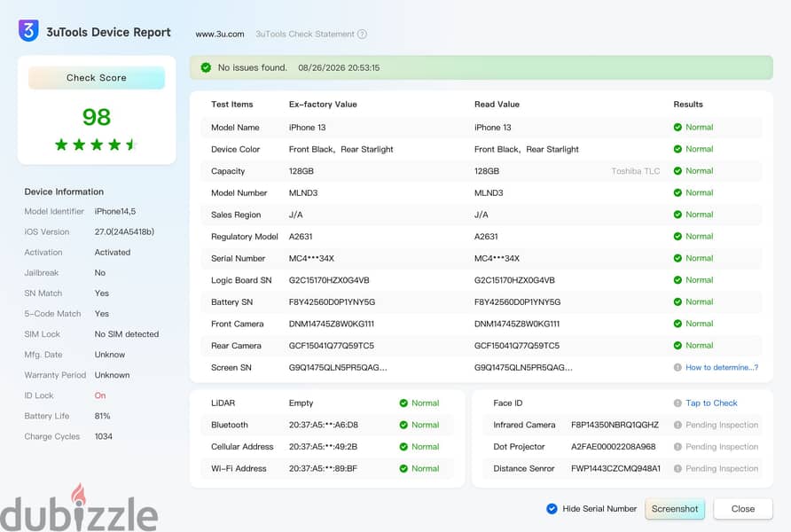Image resolution: width=791 pixels, height=532 pixels.
Task: Click the Results column header
Action: pyautogui.click(x=688, y=105)
